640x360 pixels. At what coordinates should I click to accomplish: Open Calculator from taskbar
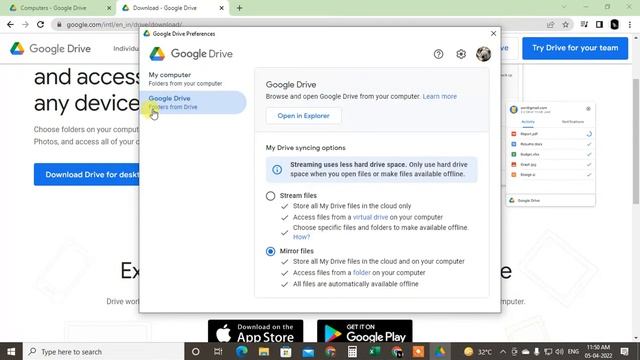point(352,351)
